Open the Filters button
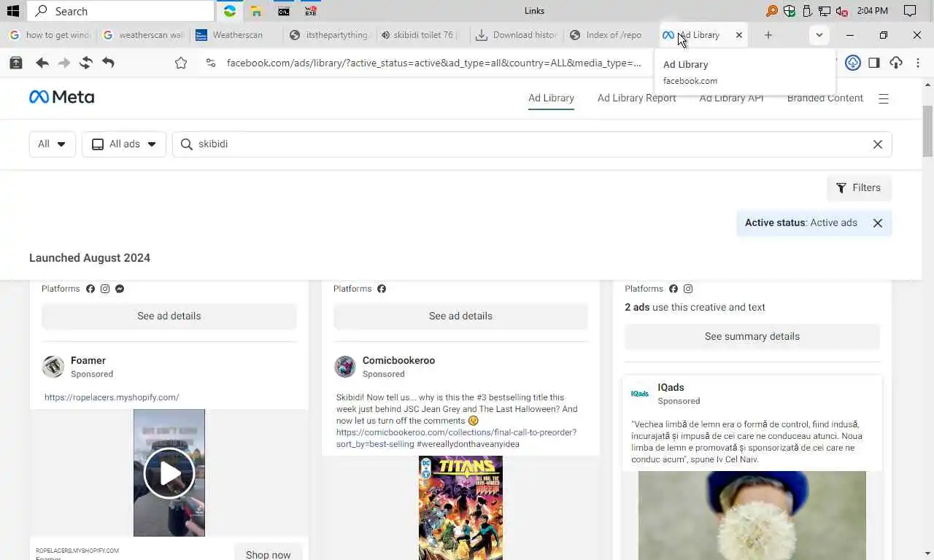Image resolution: width=934 pixels, height=560 pixels. (x=859, y=188)
